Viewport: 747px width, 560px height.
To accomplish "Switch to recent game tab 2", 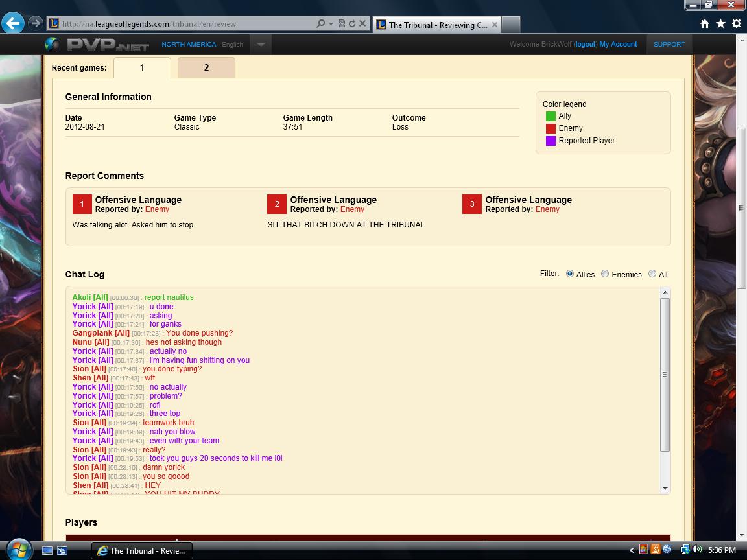I will coord(206,67).
